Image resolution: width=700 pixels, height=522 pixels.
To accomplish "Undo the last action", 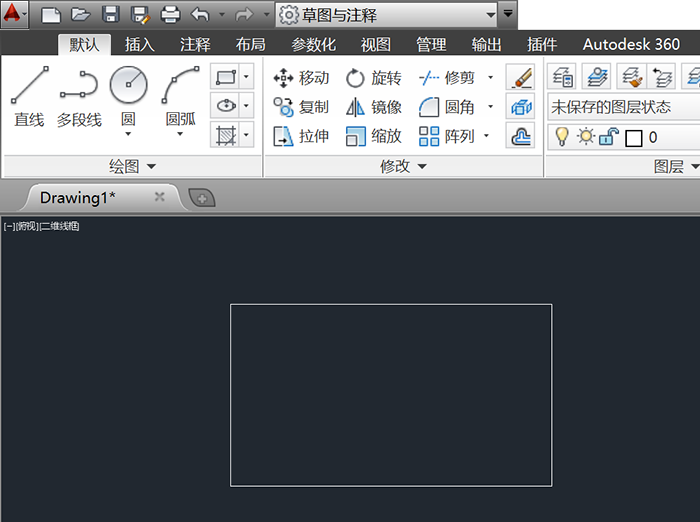I will point(200,15).
